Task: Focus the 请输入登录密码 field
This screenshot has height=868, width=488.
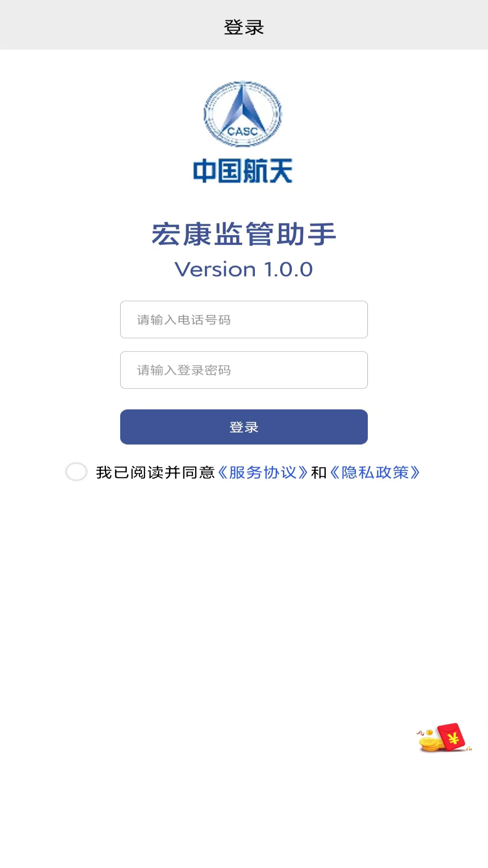Action: point(244,370)
